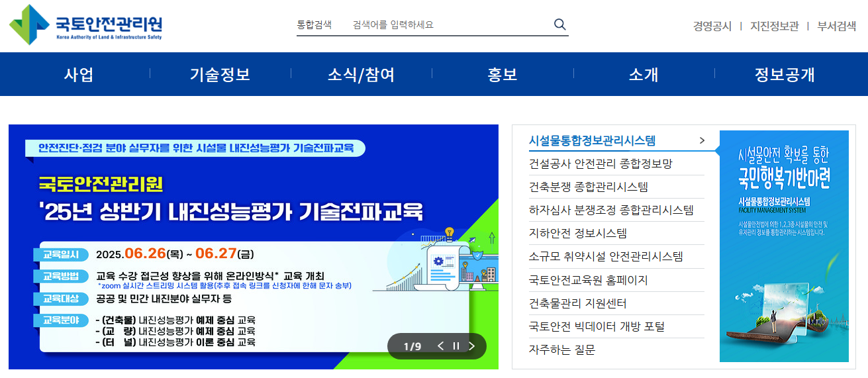This screenshot has width=868, height=378.
Task: Select 국토안전 빅데이터 개방 포털
Action: click(597, 326)
